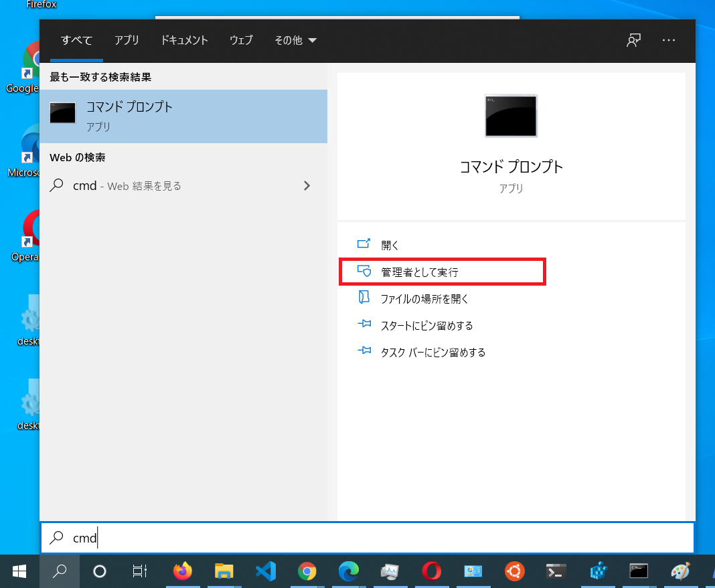Open Cortana circle icon on taskbar

[x=99, y=571]
